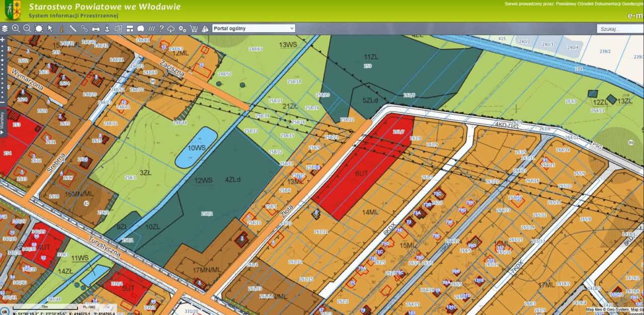This screenshot has width=644, height=315.
Task: Click the 10ZL zone label
Action: click(152, 227)
